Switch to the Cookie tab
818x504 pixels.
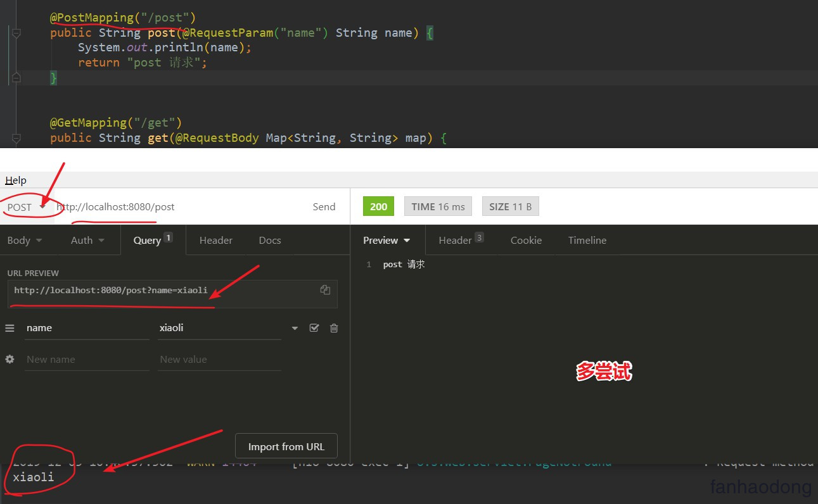point(526,241)
